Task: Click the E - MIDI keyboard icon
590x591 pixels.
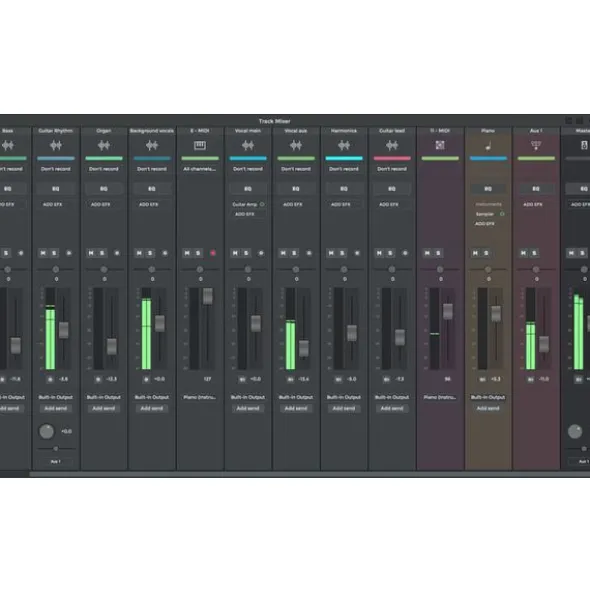Action: [200, 145]
